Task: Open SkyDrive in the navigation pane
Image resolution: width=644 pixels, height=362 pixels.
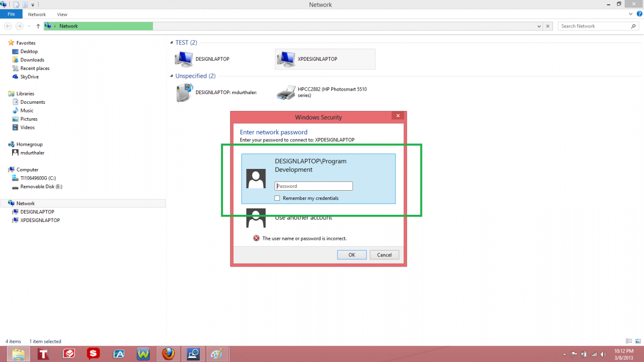Action: [x=26, y=77]
